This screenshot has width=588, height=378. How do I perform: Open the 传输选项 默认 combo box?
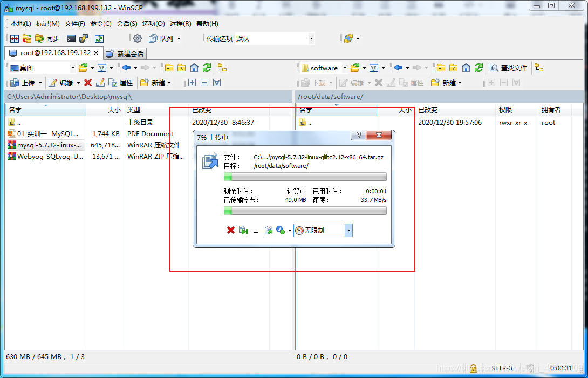[x=275, y=39]
